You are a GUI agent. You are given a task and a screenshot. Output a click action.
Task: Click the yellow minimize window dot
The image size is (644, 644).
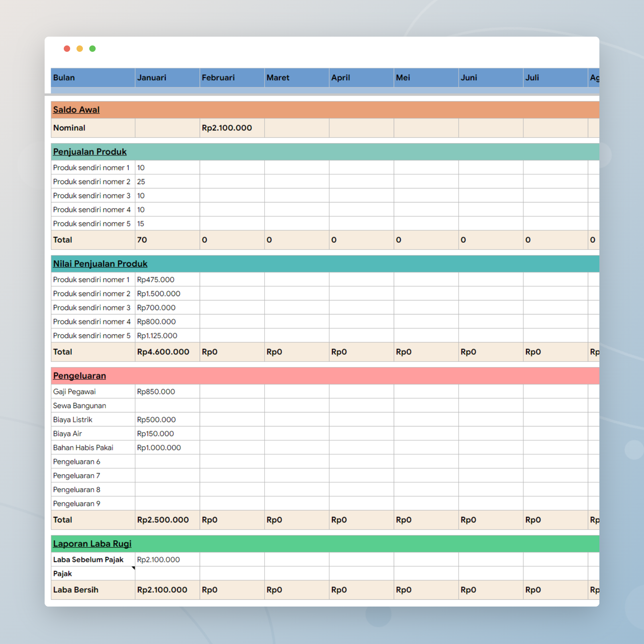(x=80, y=49)
